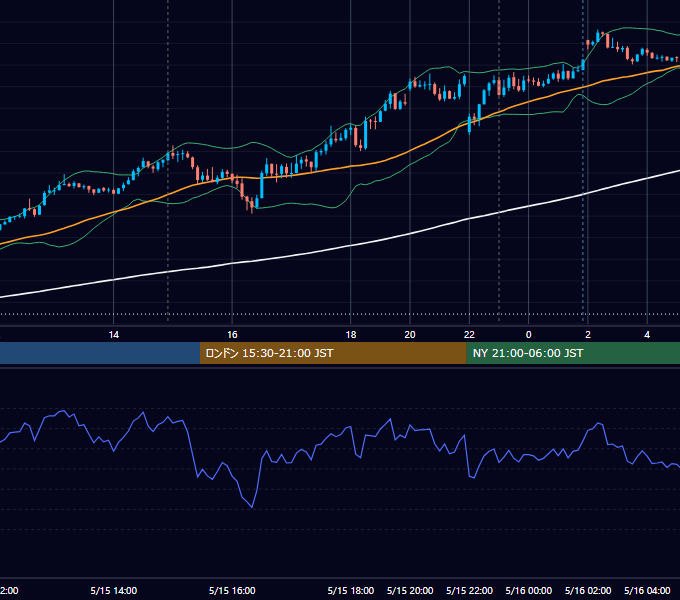Click the ロンドン 15:30-21:00 JST session bar
This screenshot has height=600, width=680.
click(333, 353)
